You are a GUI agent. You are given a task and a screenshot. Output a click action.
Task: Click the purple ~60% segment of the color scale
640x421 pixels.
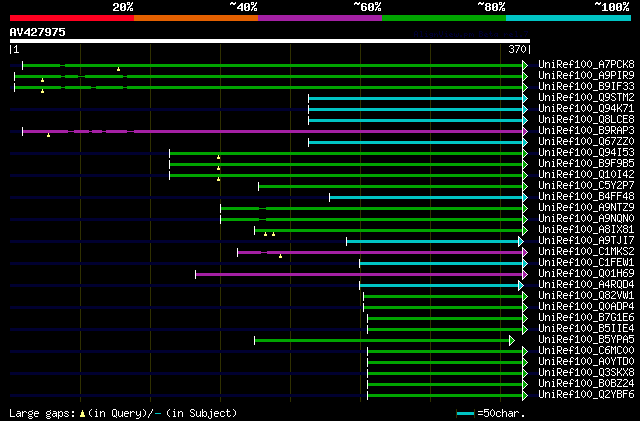pos(320,18)
